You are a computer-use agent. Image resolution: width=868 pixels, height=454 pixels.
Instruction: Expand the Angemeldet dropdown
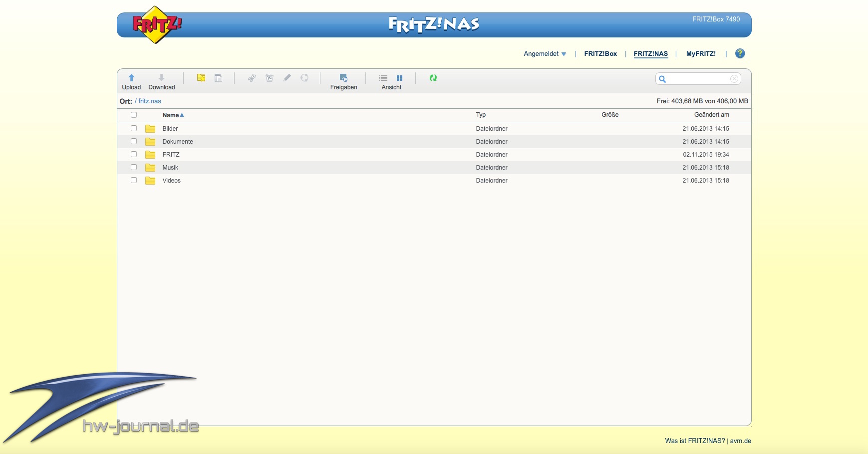pyautogui.click(x=545, y=54)
